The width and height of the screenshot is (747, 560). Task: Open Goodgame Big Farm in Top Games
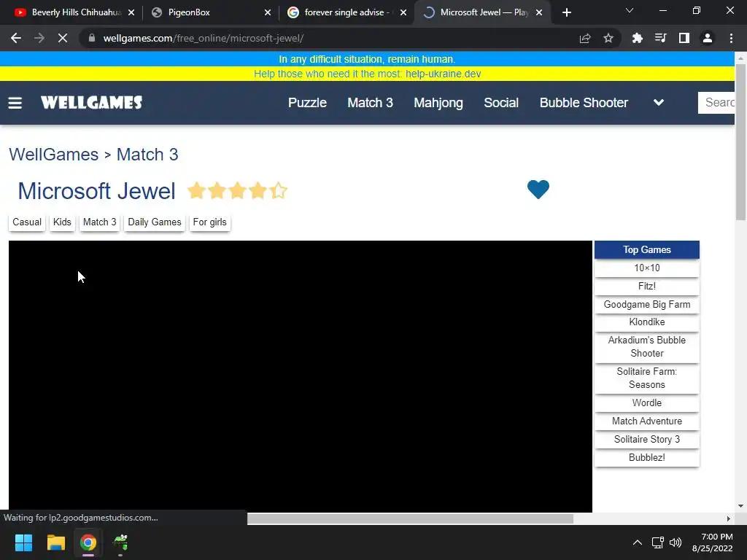[x=647, y=304]
